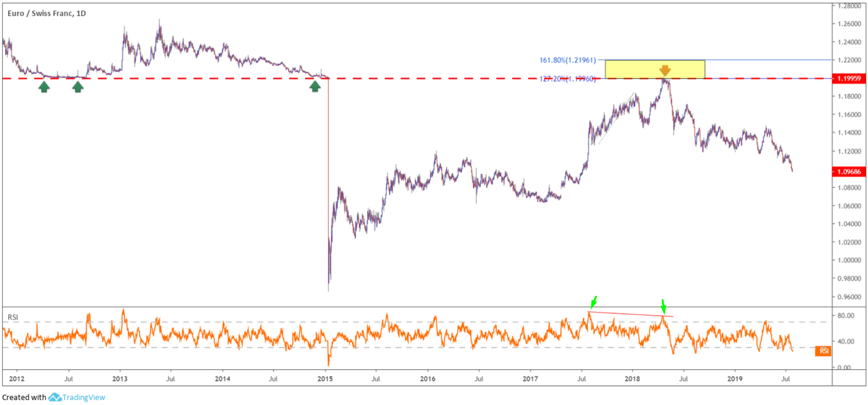
Task: Select the Euro / Swiss Franc, 1D title
Action: pyautogui.click(x=47, y=14)
